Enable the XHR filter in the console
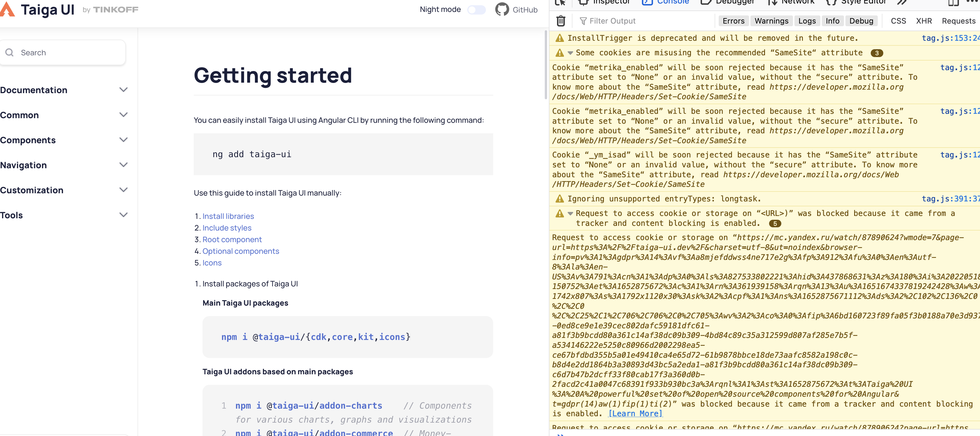Screen dimensions: 980x436 [x=924, y=21]
